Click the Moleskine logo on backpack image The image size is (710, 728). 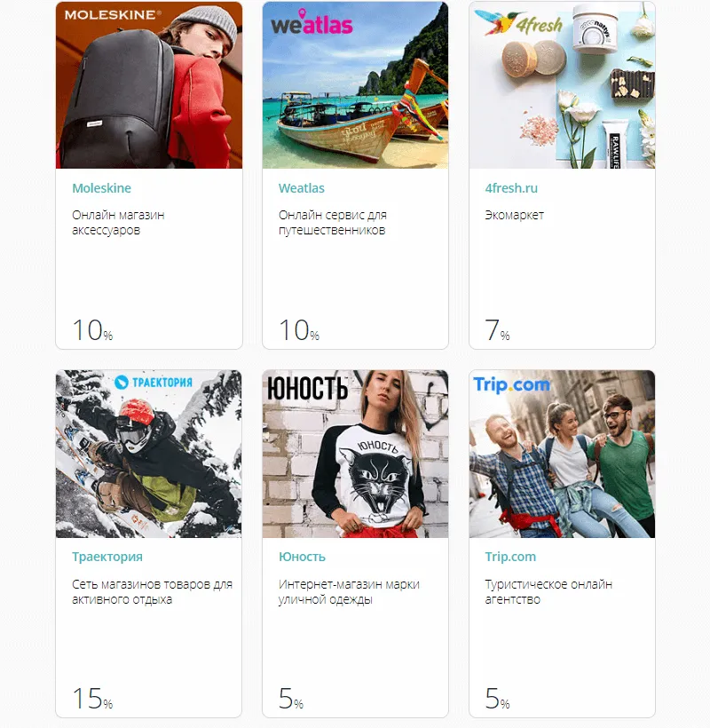[113, 14]
